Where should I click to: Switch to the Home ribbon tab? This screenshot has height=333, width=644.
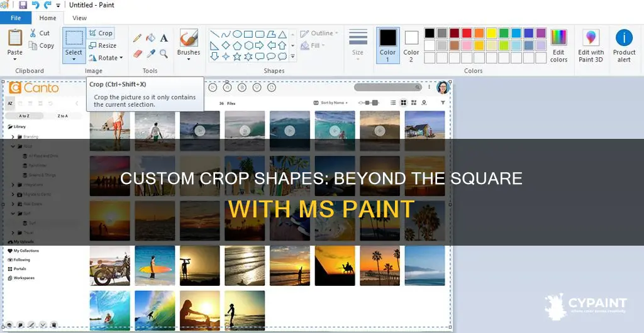[48, 18]
